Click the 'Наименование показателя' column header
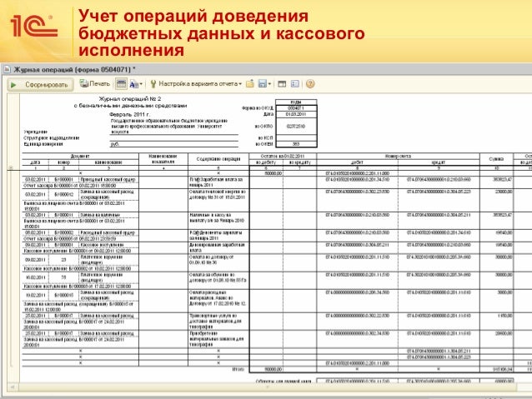The width and height of the screenshot is (532, 399). tap(163, 159)
